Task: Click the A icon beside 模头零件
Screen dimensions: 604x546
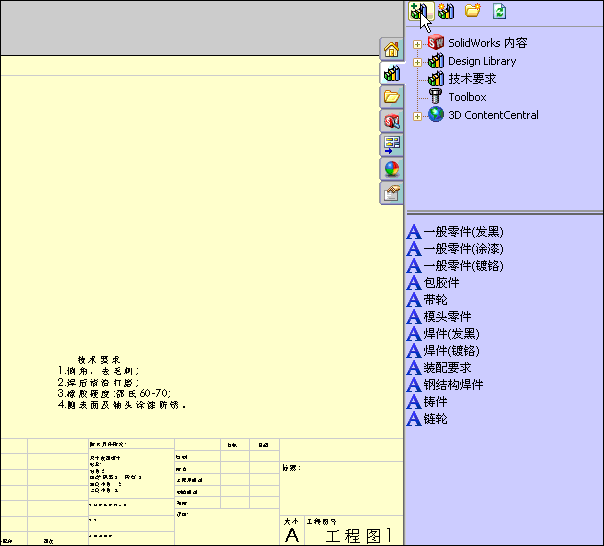Action: click(x=414, y=317)
